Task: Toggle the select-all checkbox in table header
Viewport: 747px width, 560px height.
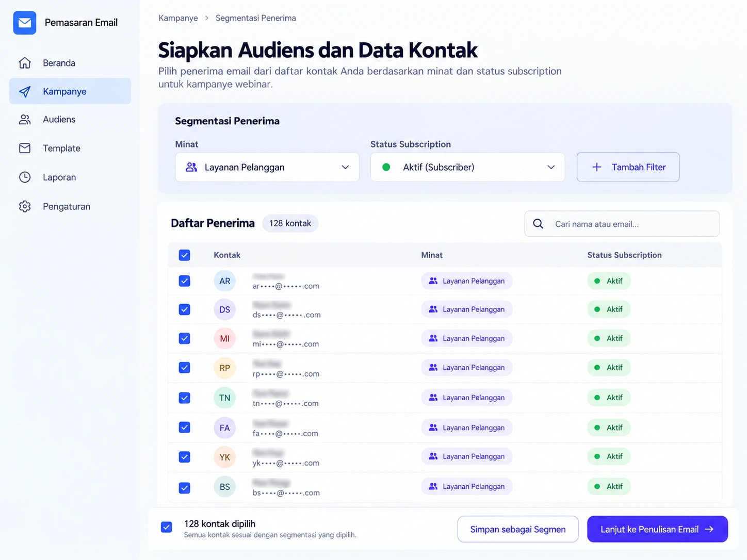Action: [x=184, y=255]
